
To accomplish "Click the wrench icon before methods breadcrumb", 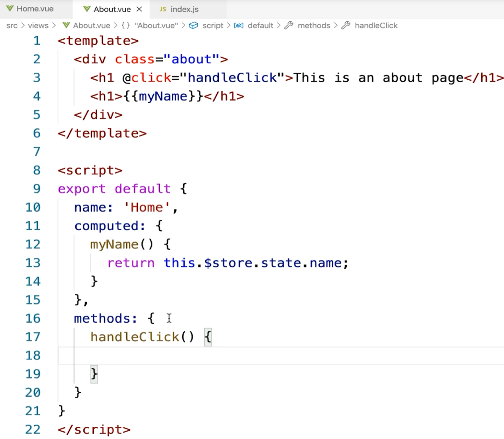I will click(289, 25).
